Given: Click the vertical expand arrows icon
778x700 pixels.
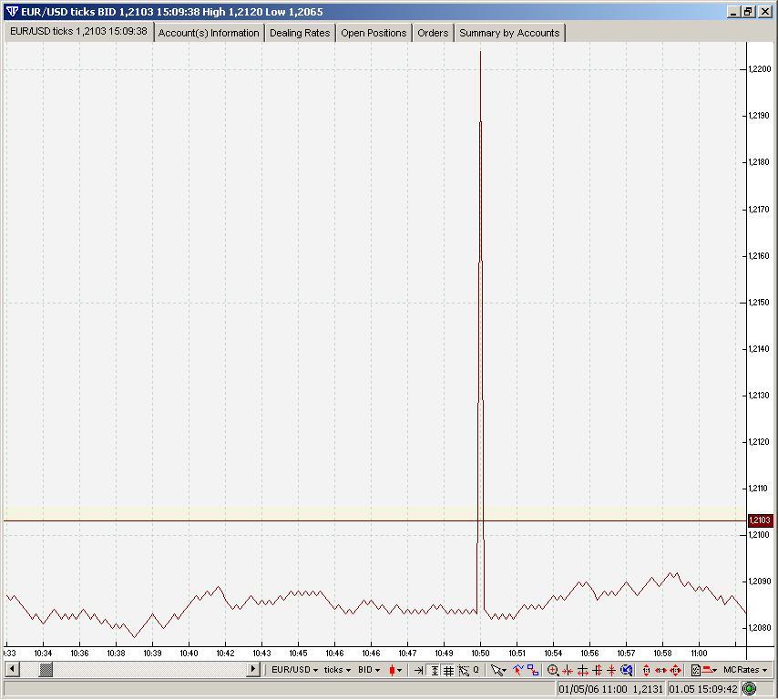Looking at the screenshot, I should (x=598, y=670).
